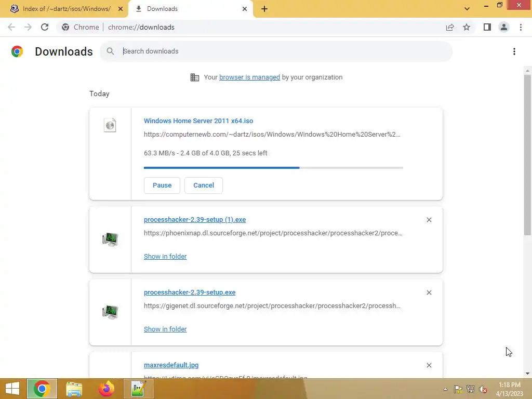The width and height of the screenshot is (532, 399).
Task: Click the browser back arrow
Action: coord(11,27)
